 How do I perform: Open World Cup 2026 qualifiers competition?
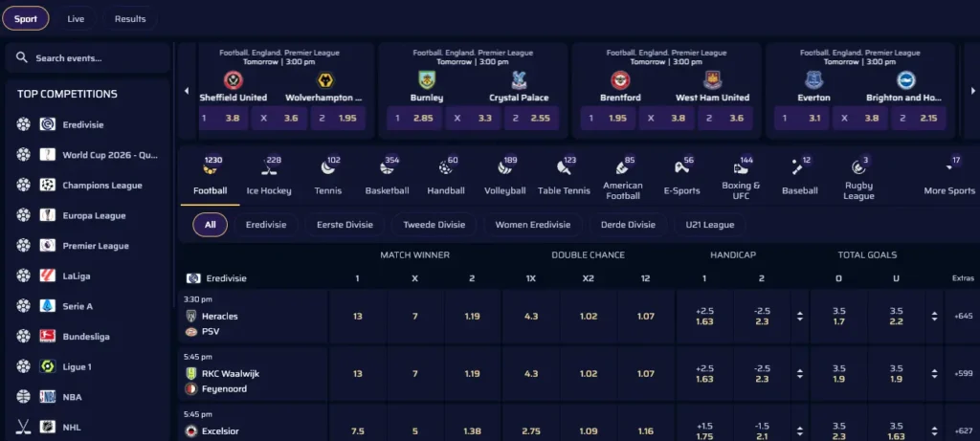point(87,155)
